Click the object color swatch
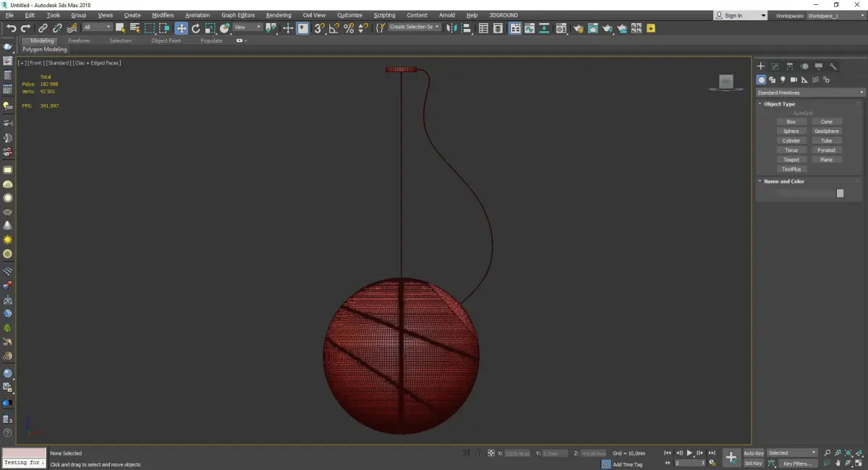 tap(840, 193)
